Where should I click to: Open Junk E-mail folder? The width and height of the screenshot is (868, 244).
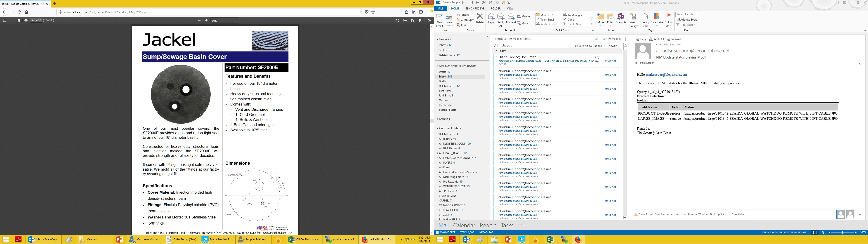coord(446,96)
